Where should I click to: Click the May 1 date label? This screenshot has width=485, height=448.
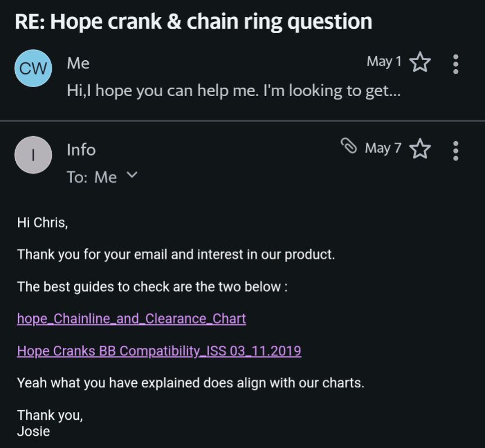(x=384, y=62)
